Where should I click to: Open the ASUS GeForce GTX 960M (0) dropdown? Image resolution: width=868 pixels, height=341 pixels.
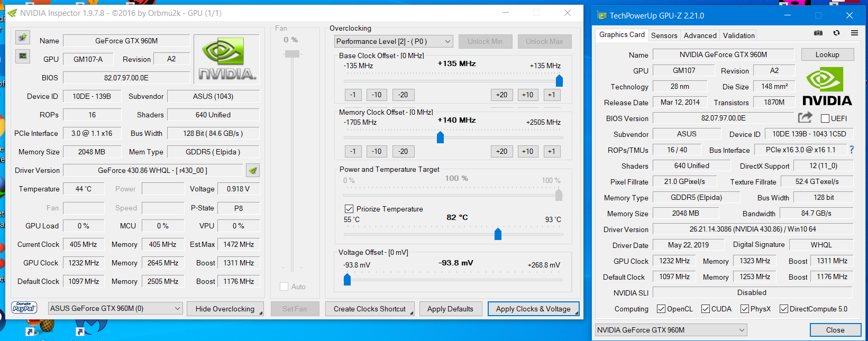[x=116, y=308]
